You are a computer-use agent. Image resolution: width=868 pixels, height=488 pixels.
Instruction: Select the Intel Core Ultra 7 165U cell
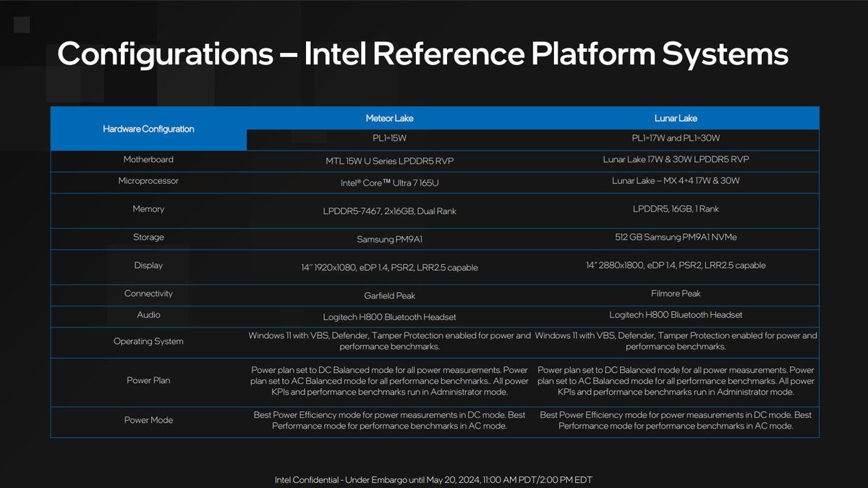(x=389, y=183)
